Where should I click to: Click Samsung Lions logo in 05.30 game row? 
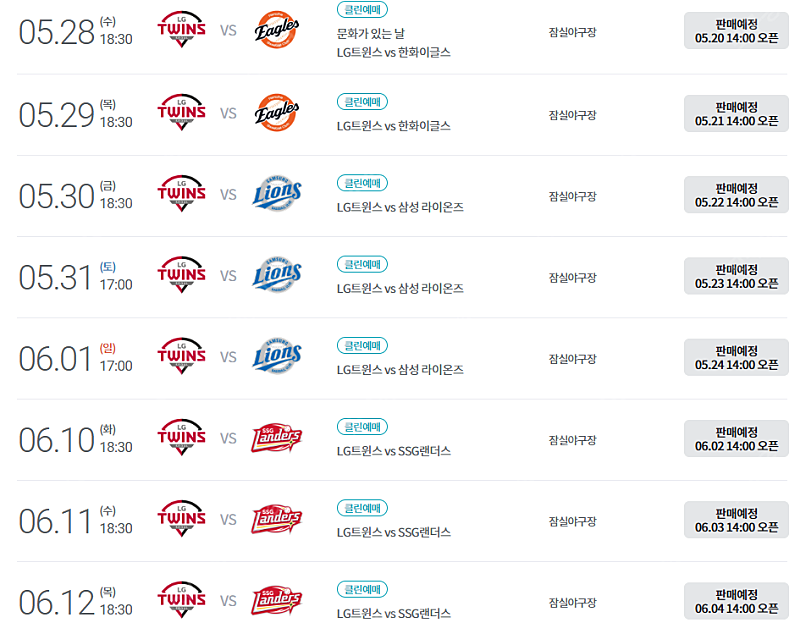[277, 194]
